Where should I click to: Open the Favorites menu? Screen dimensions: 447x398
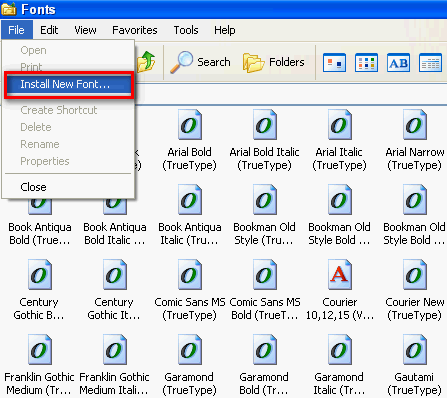pos(135,30)
